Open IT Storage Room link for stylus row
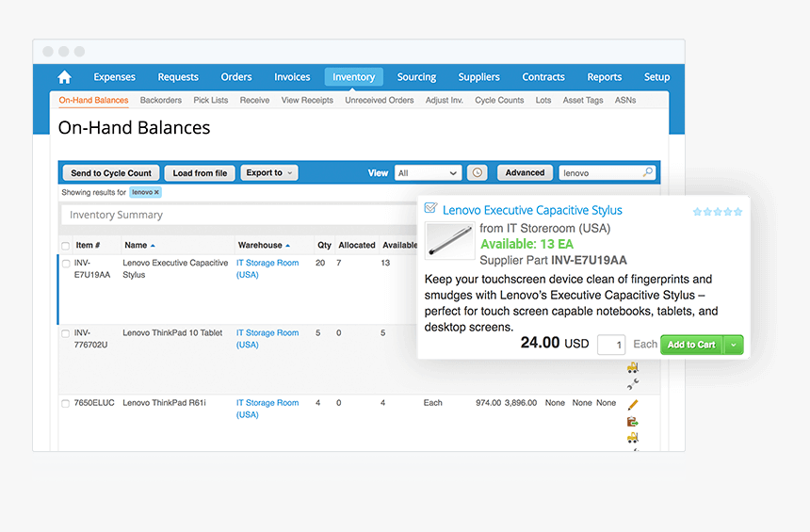This screenshot has width=810, height=532. click(x=267, y=268)
